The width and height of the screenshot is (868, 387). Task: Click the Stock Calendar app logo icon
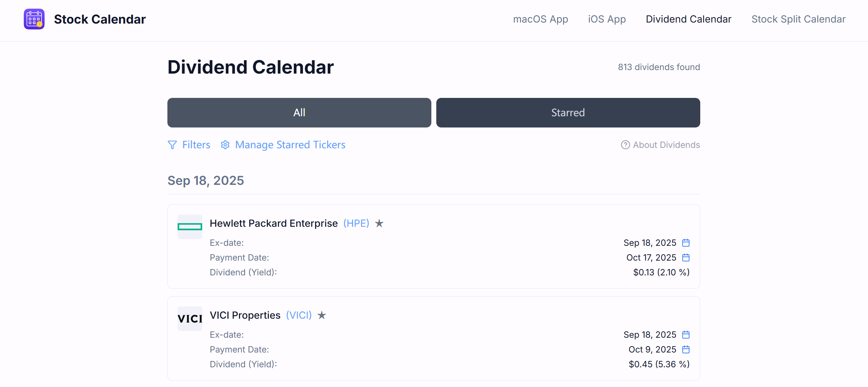tap(34, 19)
